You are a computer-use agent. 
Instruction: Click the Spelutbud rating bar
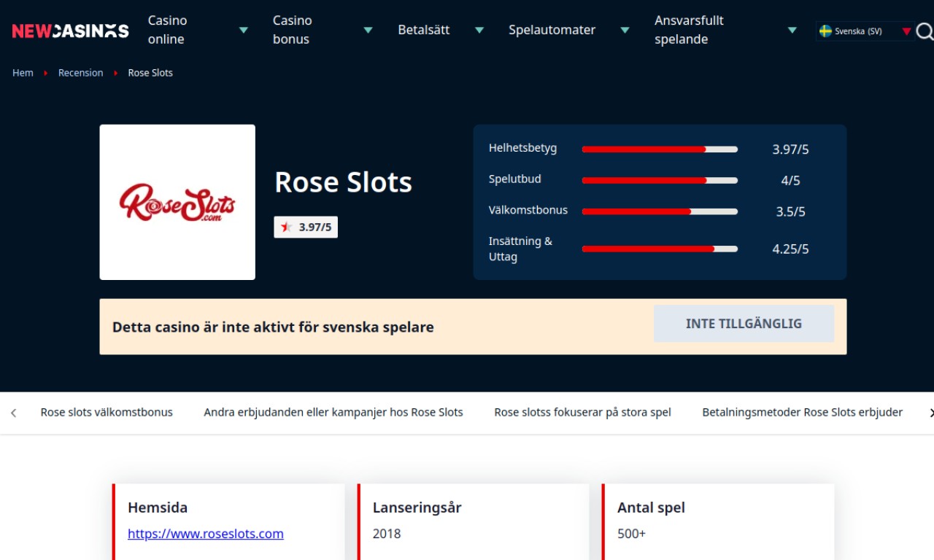pos(660,180)
